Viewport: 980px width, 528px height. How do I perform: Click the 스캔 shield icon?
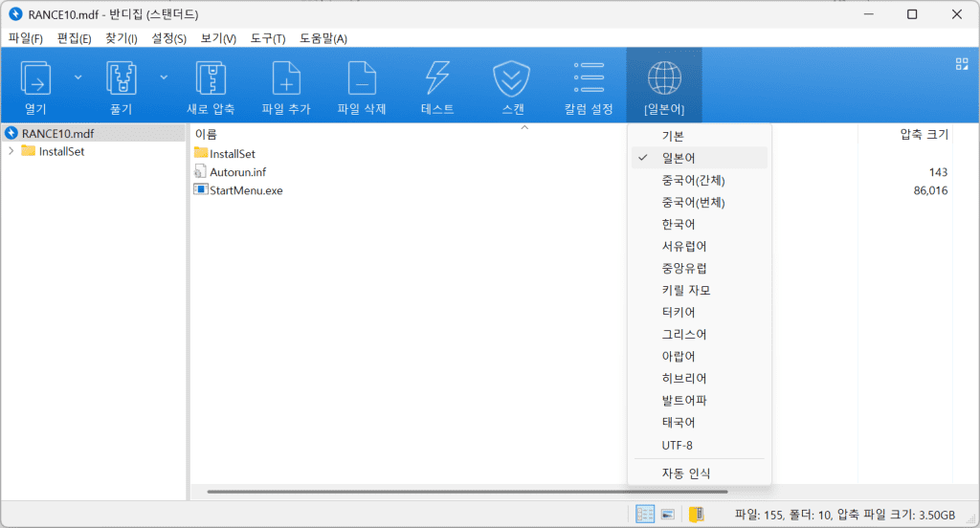(x=511, y=78)
